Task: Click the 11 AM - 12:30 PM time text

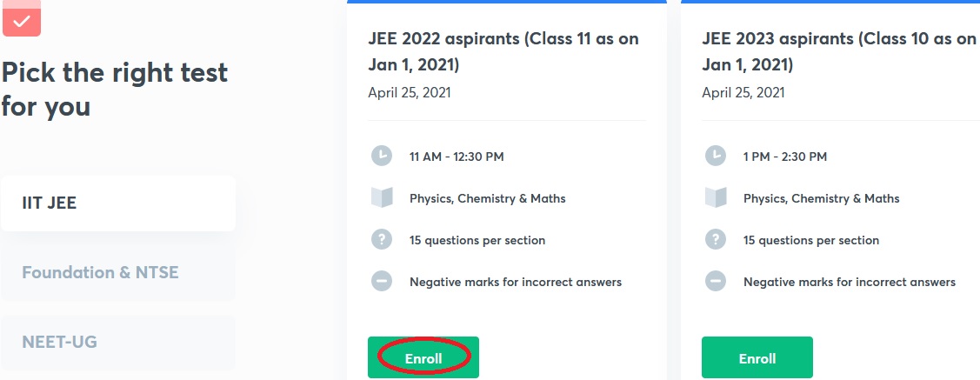Action: [x=457, y=157]
